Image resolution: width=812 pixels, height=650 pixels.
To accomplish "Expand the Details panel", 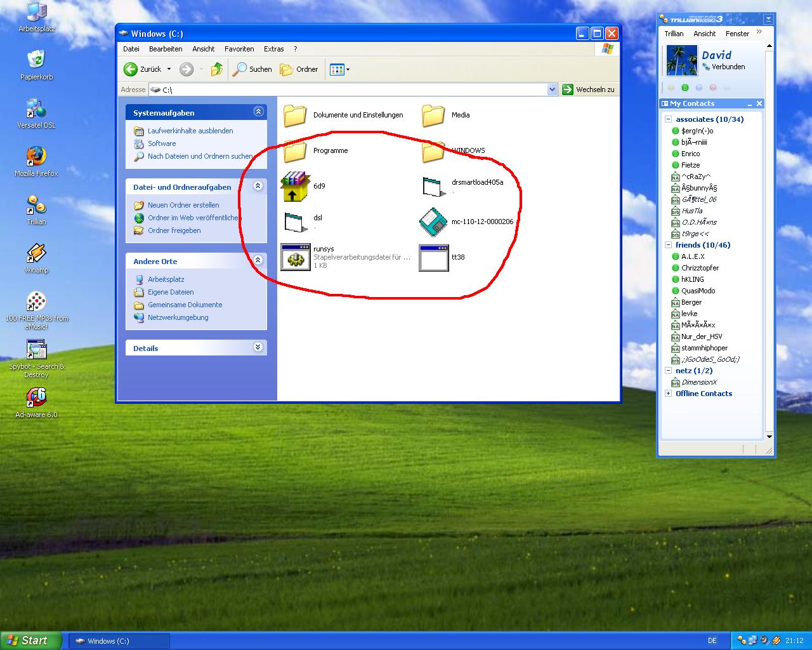I will click(258, 347).
